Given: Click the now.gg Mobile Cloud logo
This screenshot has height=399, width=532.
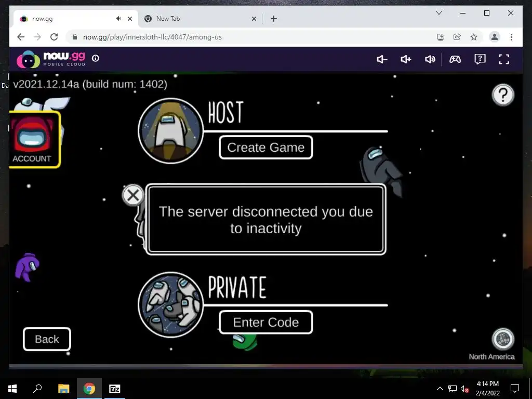Looking at the screenshot, I should [x=51, y=59].
